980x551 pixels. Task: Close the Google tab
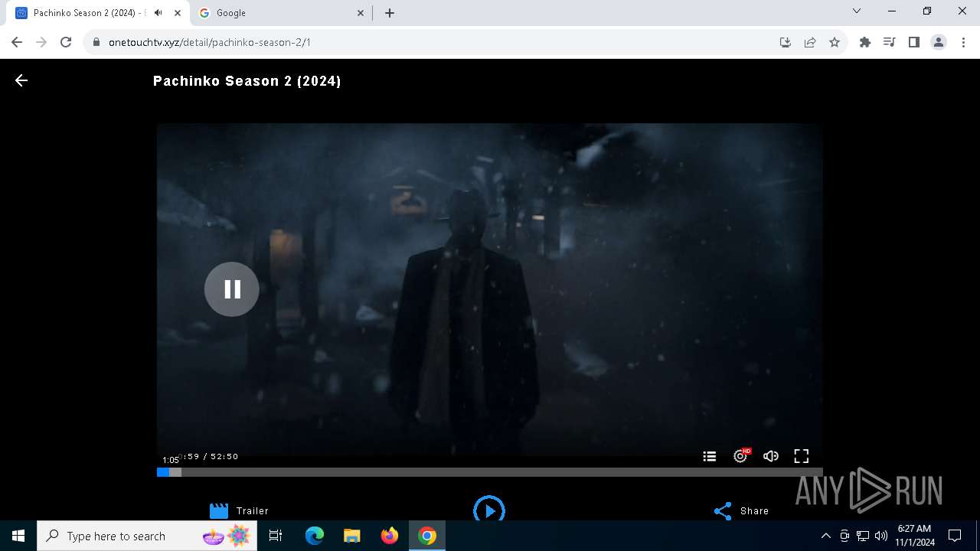[x=361, y=13]
